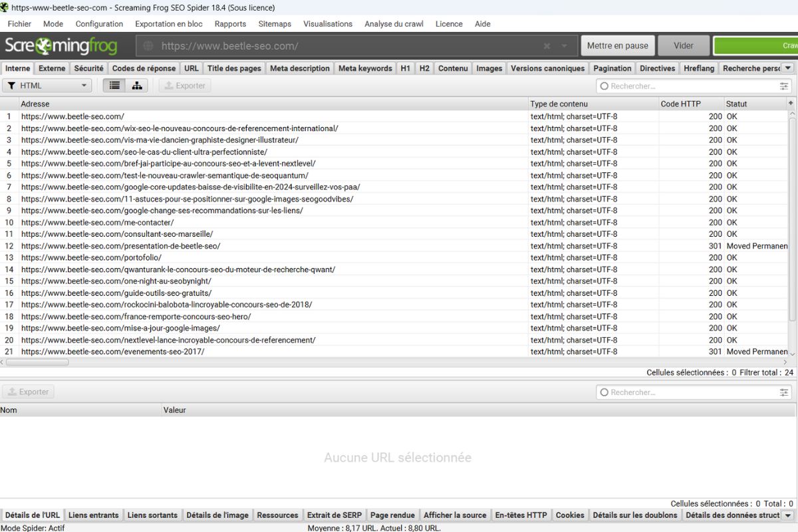This screenshot has height=532, width=798.
Task: Open Extrait de SERP bottom tab
Action: 334,515
